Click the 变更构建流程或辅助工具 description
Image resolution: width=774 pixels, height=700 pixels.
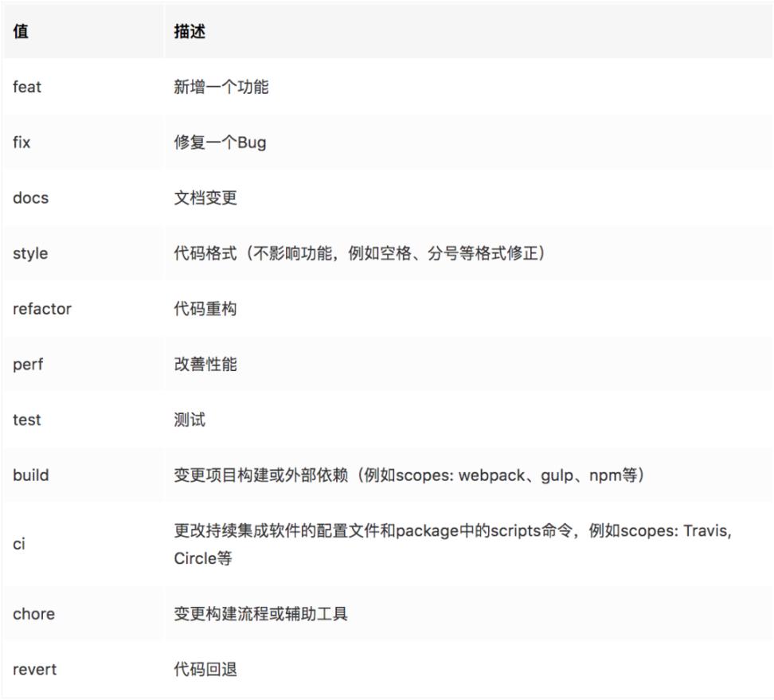point(261,614)
